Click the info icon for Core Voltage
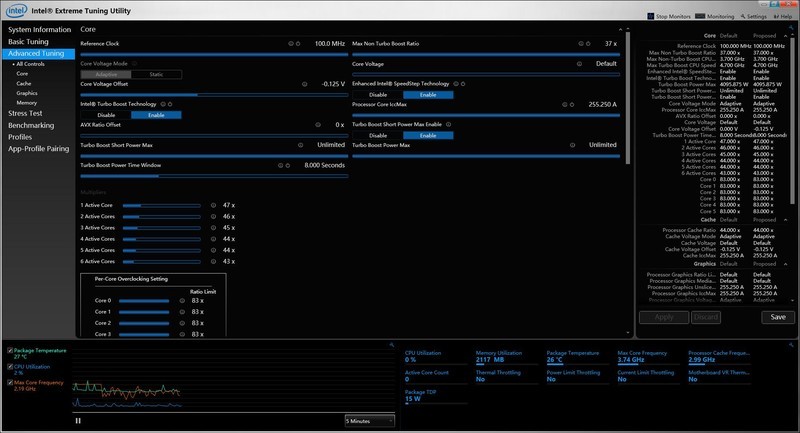 tap(579, 64)
